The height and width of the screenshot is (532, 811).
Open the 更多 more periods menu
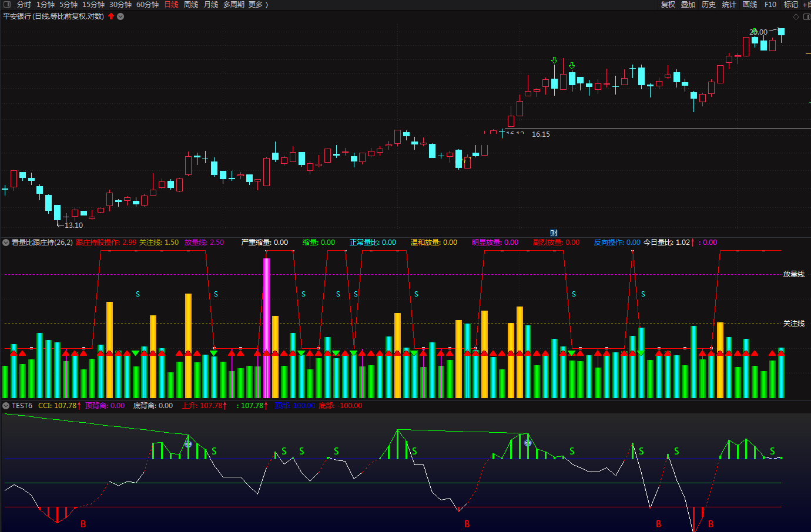pyautogui.click(x=256, y=5)
